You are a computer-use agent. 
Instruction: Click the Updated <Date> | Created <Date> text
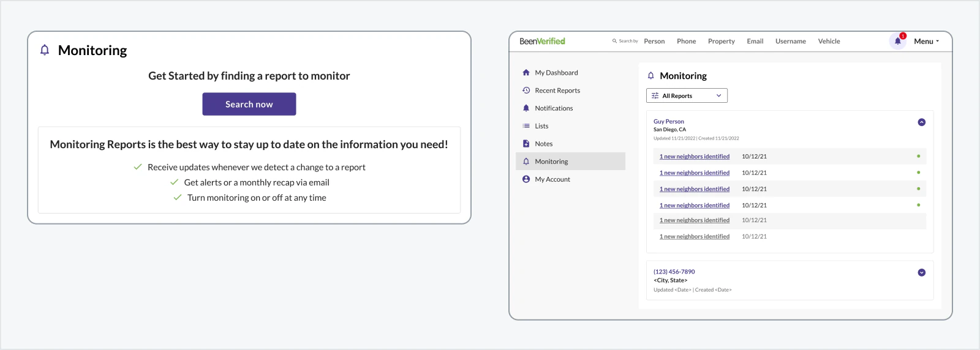click(692, 289)
